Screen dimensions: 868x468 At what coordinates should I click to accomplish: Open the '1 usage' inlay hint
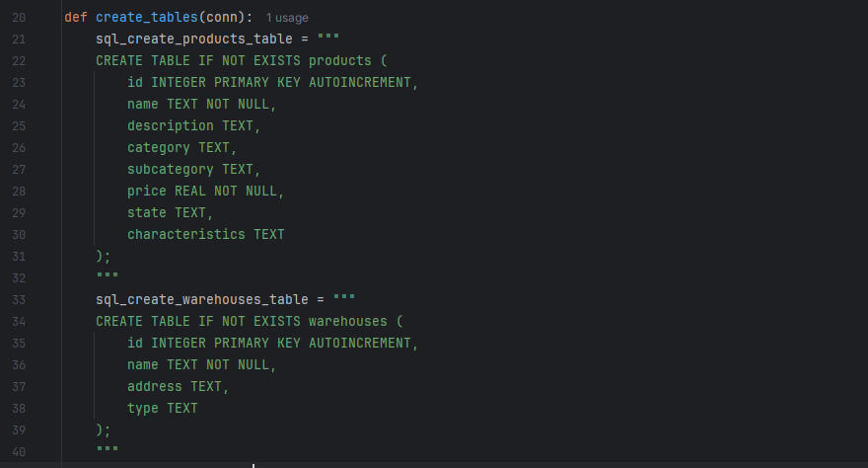[x=287, y=18]
